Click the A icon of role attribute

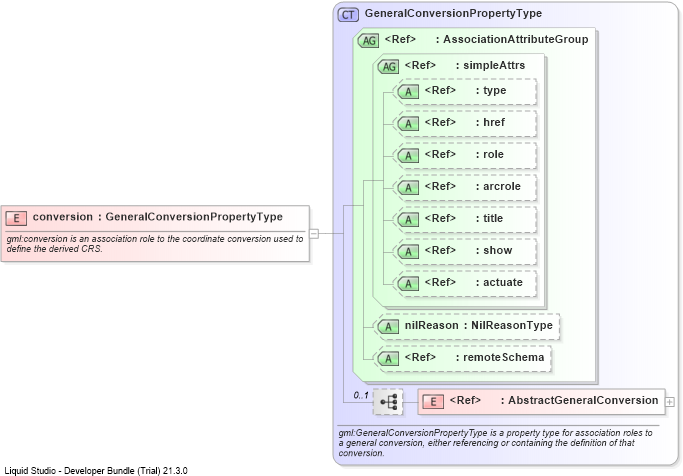click(x=408, y=155)
